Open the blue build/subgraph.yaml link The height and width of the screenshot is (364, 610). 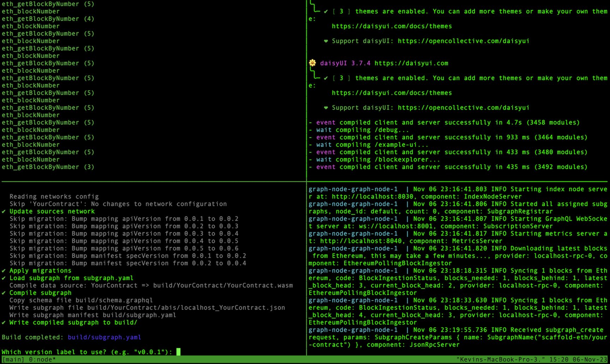[104, 337]
